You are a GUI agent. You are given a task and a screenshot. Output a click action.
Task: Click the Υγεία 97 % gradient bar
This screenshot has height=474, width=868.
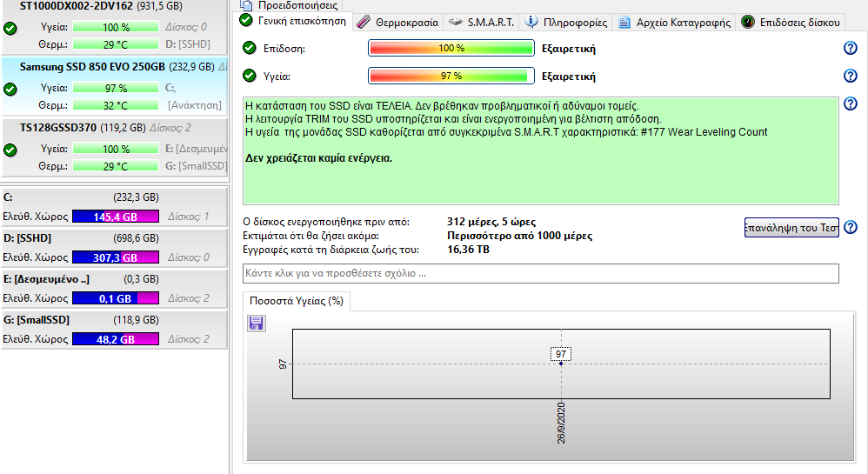(x=451, y=76)
